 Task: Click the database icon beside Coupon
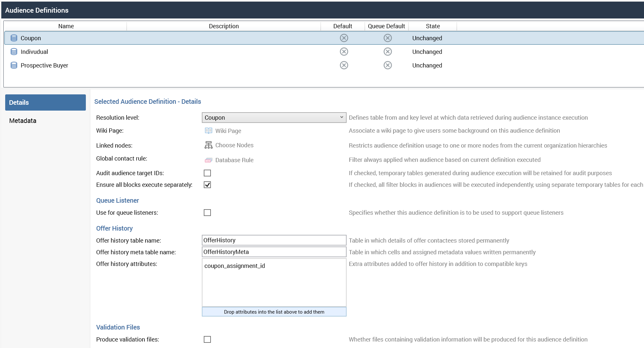(14, 38)
